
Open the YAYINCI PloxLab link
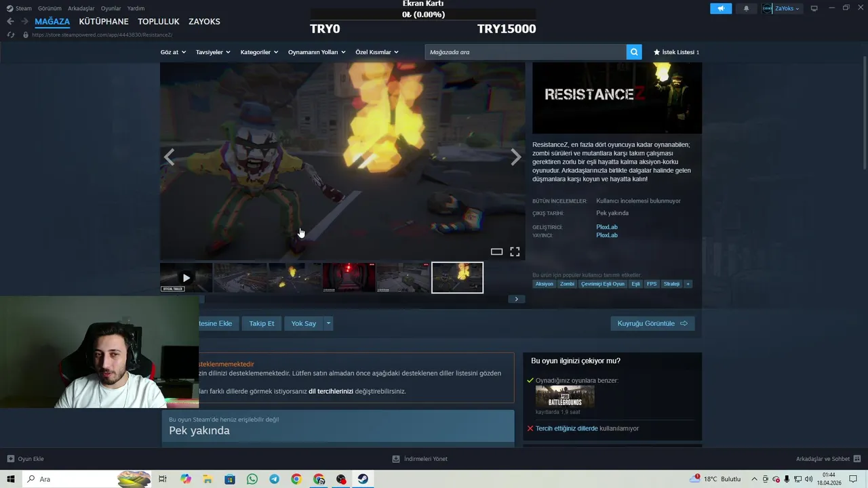[607, 235]
